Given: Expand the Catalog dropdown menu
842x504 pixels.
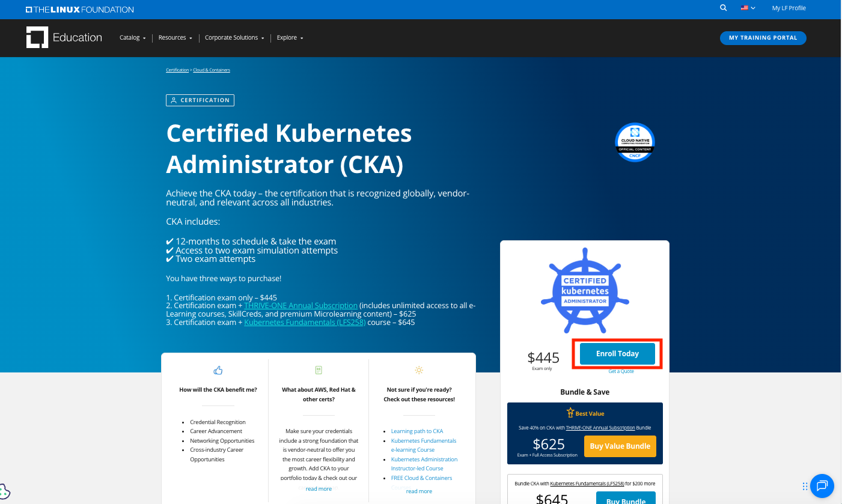Looking at the screenshot, I should click(133, 38).
